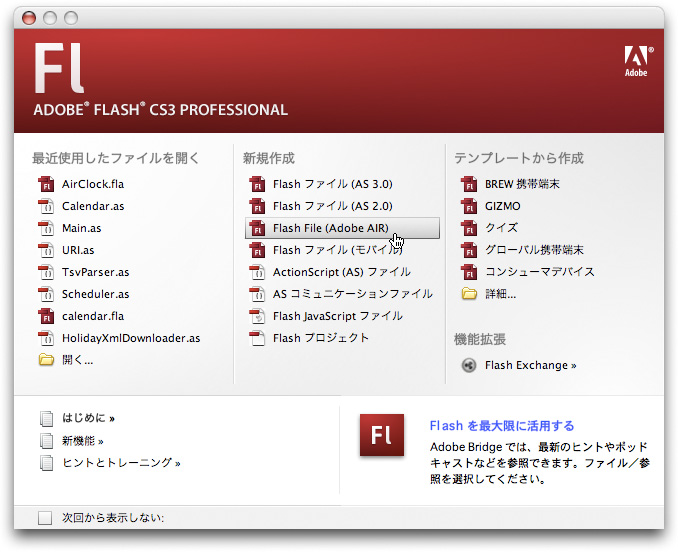
Task: Open ヒントとトレーニング » link
Action: pyautogui.click(x=121, y=463)
